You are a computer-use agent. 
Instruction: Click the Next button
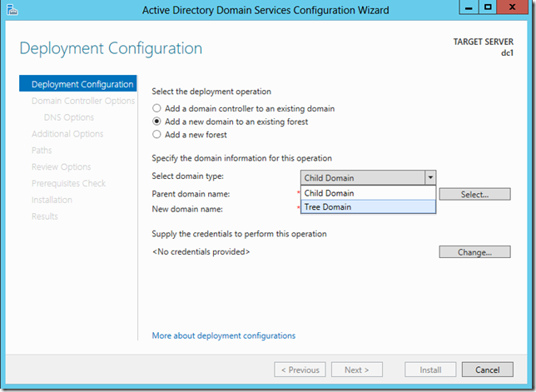click(x=356, y=370)
